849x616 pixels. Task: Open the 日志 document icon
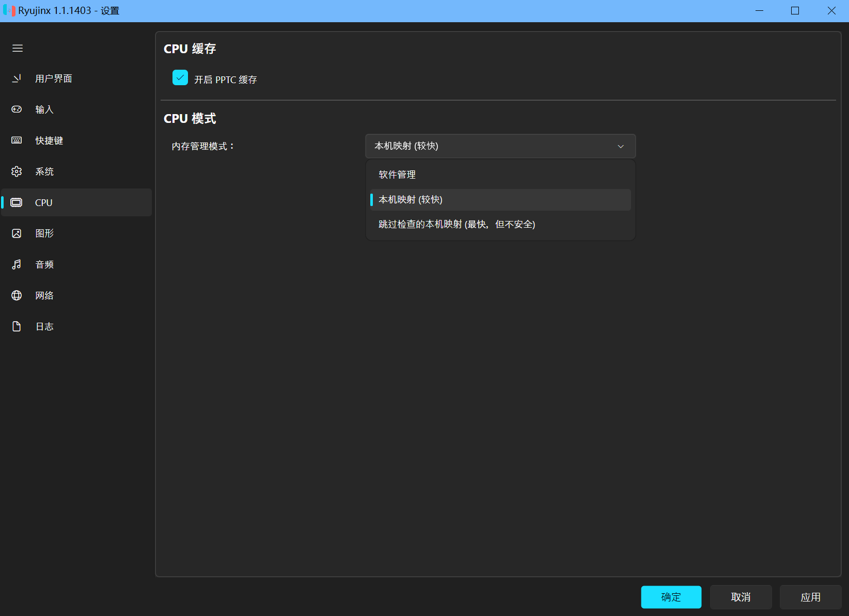pyautogui.click(x=17, y=326)
